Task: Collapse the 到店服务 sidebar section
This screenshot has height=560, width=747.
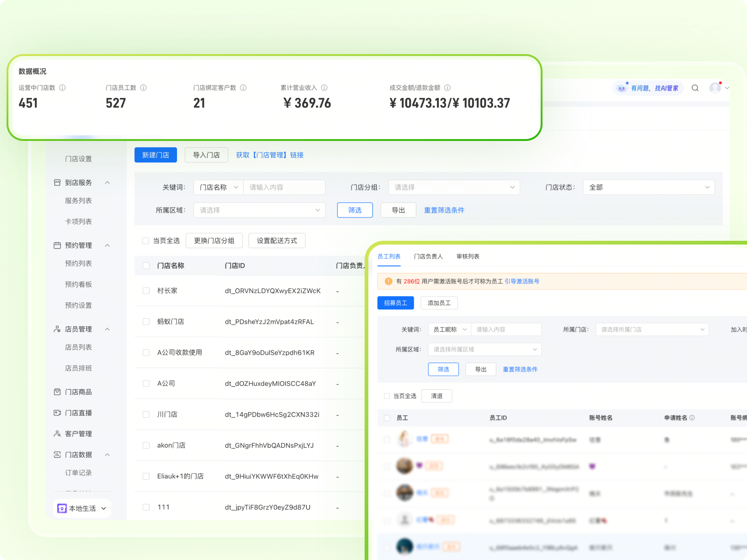Action: click(107, 182)
